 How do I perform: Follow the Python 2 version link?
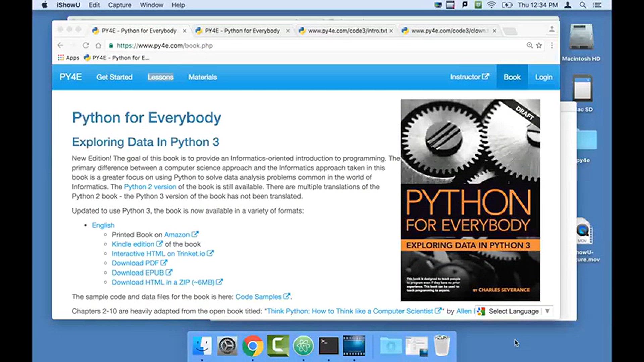[x=150, y=187]
